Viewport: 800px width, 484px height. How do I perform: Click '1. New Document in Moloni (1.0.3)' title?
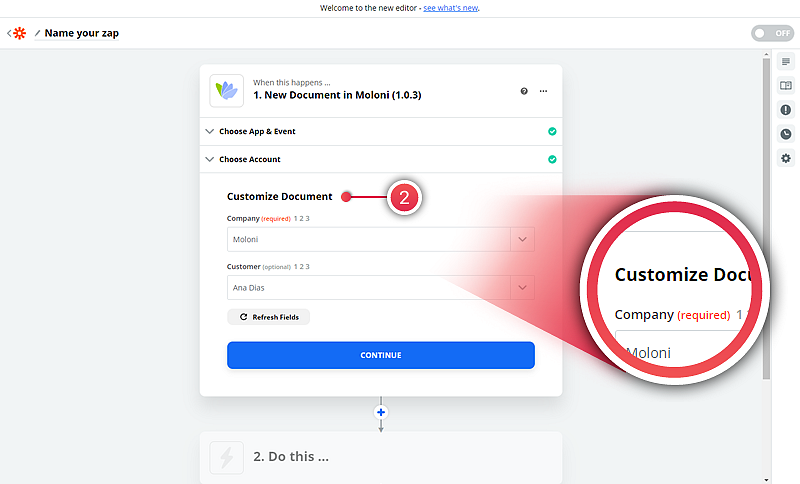[337, 95]
